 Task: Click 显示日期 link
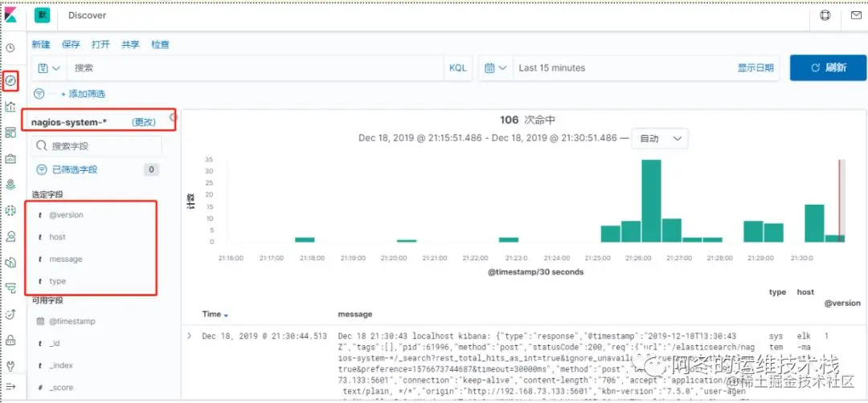click(x=755, y=68)
